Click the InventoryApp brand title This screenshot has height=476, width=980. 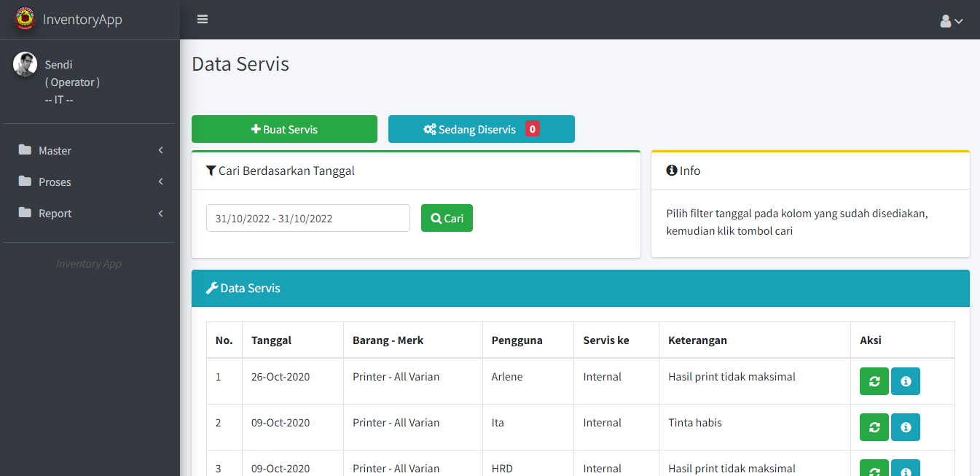click(82, 20)
